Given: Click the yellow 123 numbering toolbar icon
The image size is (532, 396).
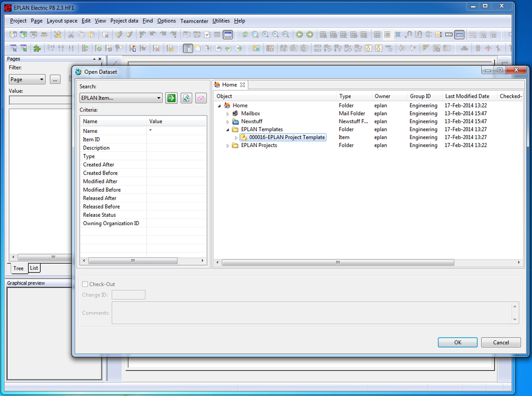Looking at the screenshot, I should (x=438, y=35).
